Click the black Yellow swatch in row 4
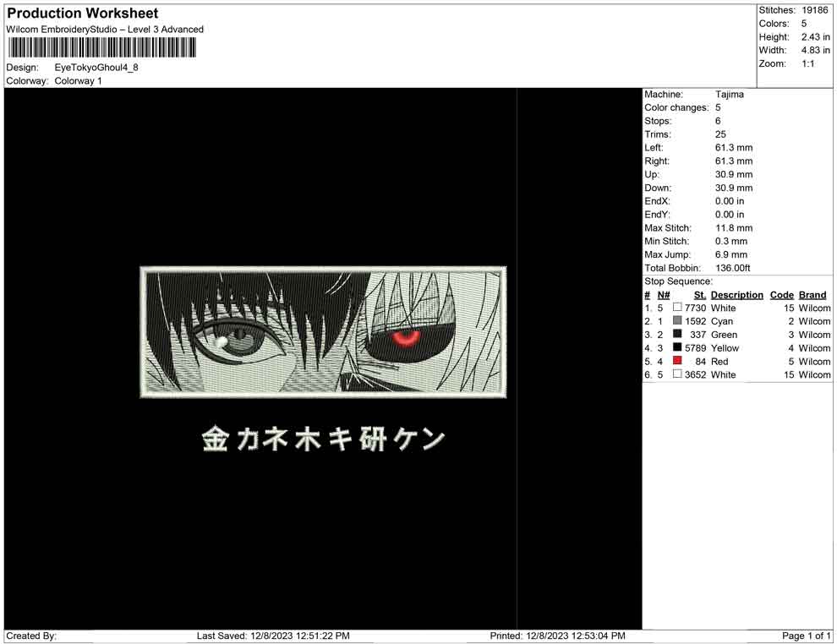837x644 pixels. pos(677,347)
